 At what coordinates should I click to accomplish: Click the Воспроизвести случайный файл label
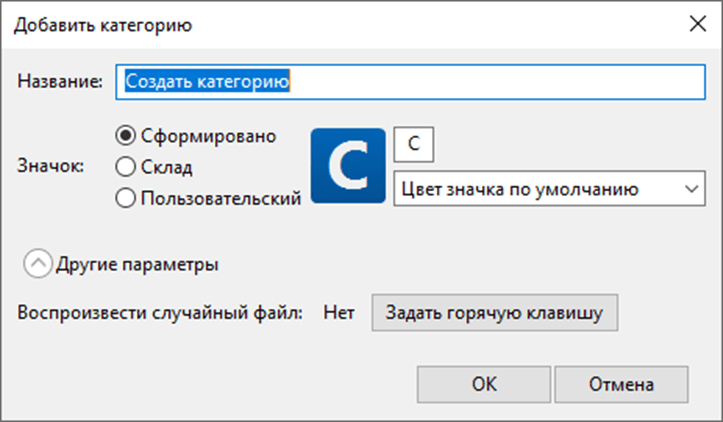point(160,313)
